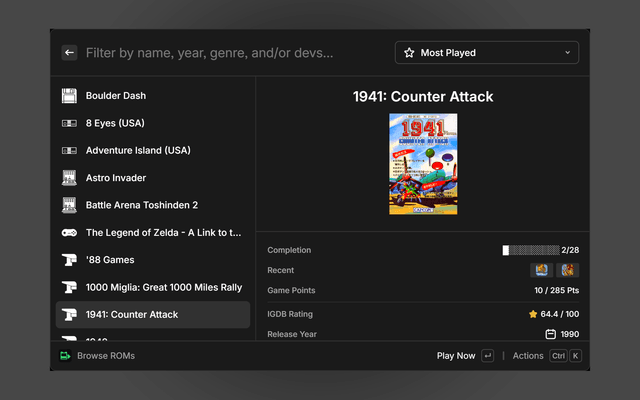Click the joystick icon beside '88 Games
Screen dimensions: 640x400
69,260
